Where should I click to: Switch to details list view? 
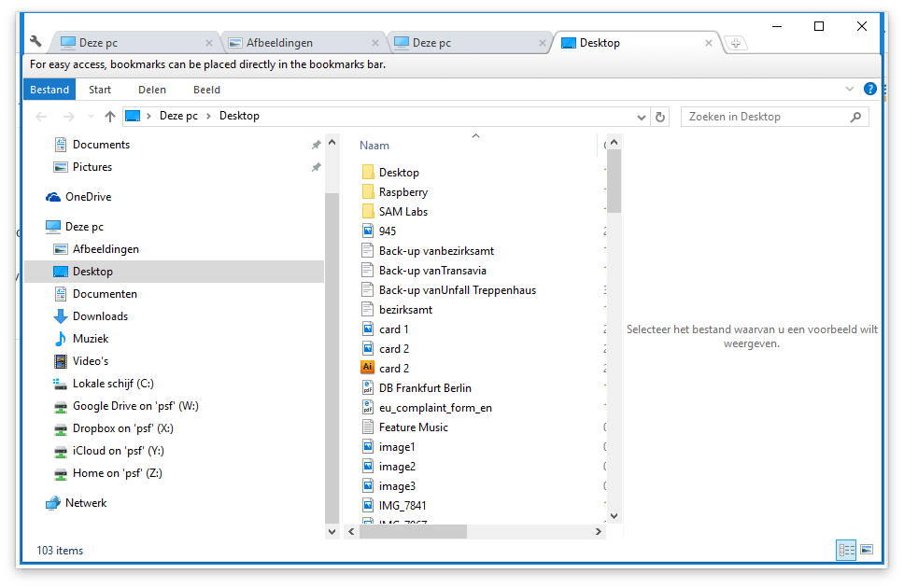(x=846, y=551)
